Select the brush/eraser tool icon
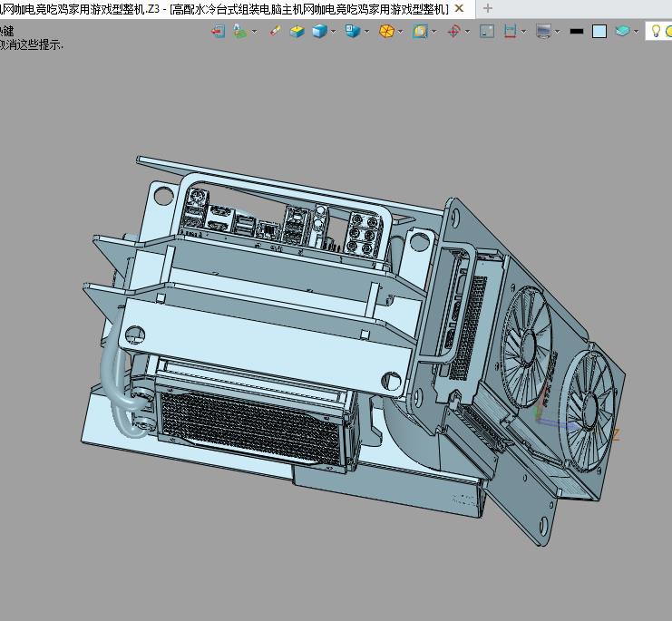The height and width of the screenshot is (621, 672). tap(276, 31)
